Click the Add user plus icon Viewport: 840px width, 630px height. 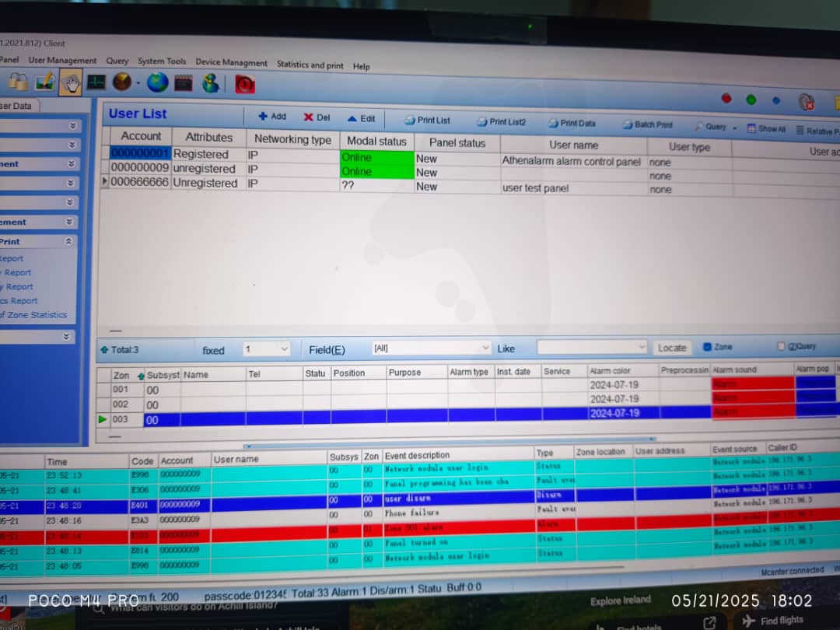[263, 116]
